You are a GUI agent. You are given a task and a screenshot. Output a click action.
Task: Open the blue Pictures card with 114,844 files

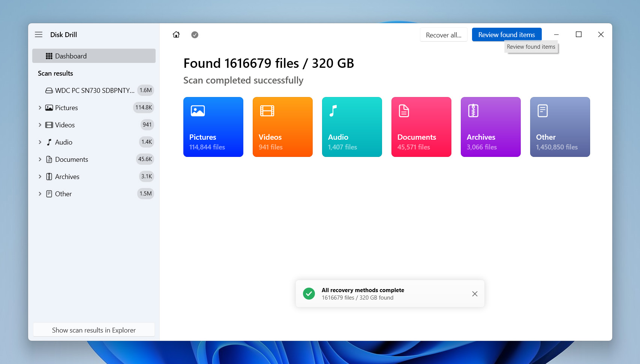pos(213,127)
